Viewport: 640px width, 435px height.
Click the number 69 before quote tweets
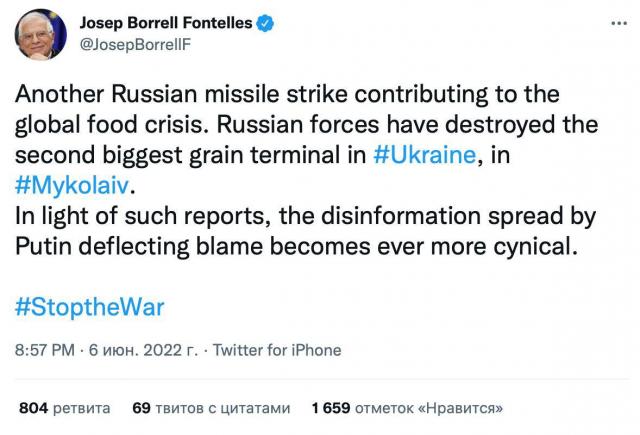click(x=140, y=408)
